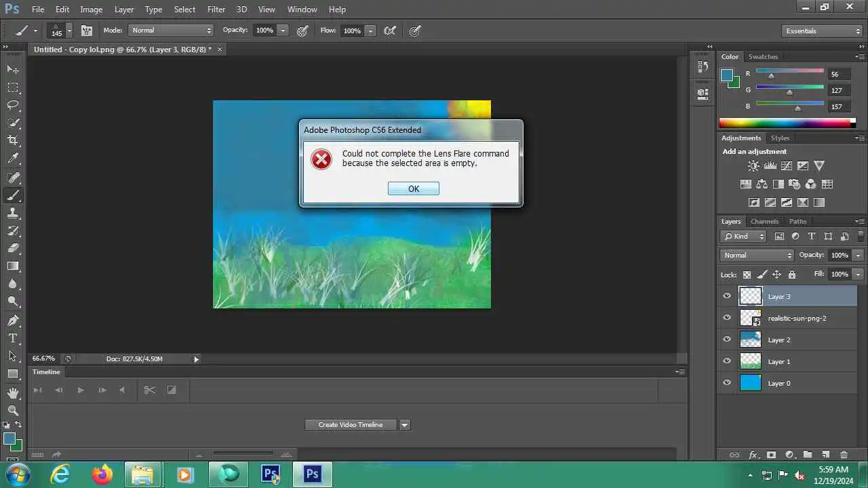Toggle lock position

point(776,274)
